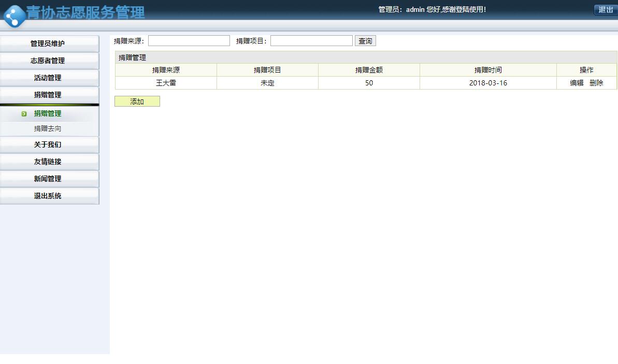The image size is (618, 364).
Task: Click the 捐赠时间 column header
Action: tap(487, 70)
